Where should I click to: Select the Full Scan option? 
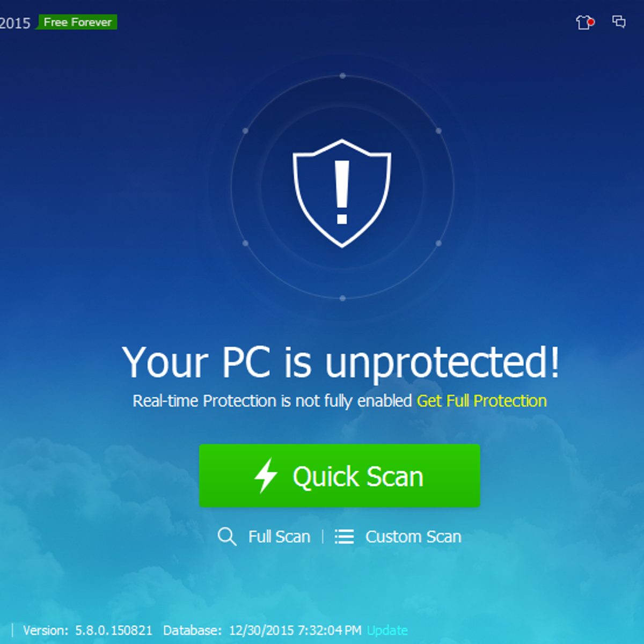tap(279, 537)
